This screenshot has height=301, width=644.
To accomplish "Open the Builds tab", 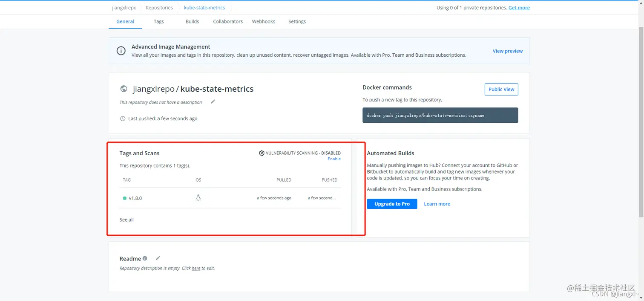I will [193, 21].
